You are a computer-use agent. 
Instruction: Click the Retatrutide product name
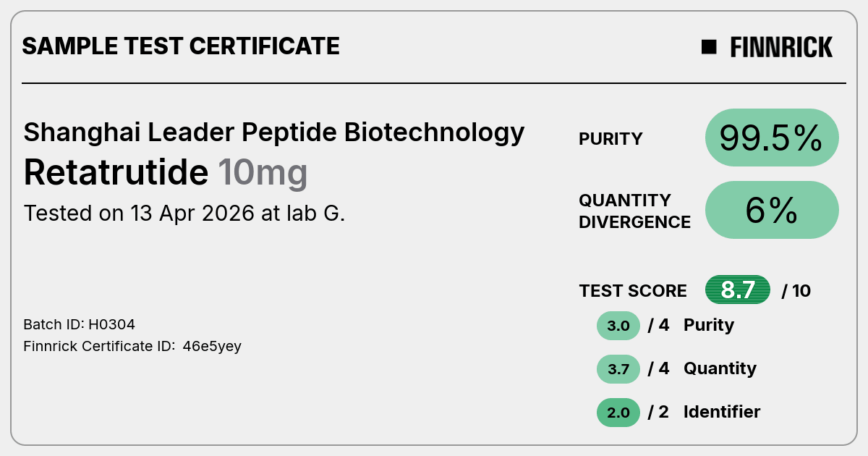(x=116, y=172)
